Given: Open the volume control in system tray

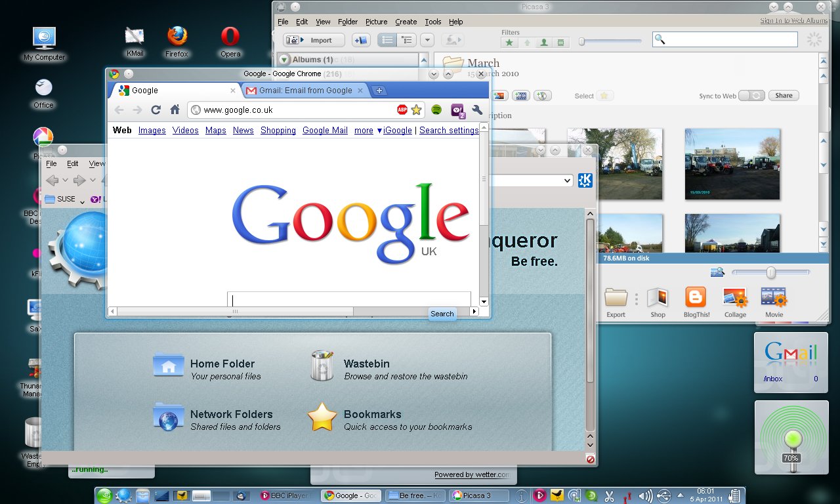Looking at the screenshot, I should pyautogui.click(x=645, y=495).
